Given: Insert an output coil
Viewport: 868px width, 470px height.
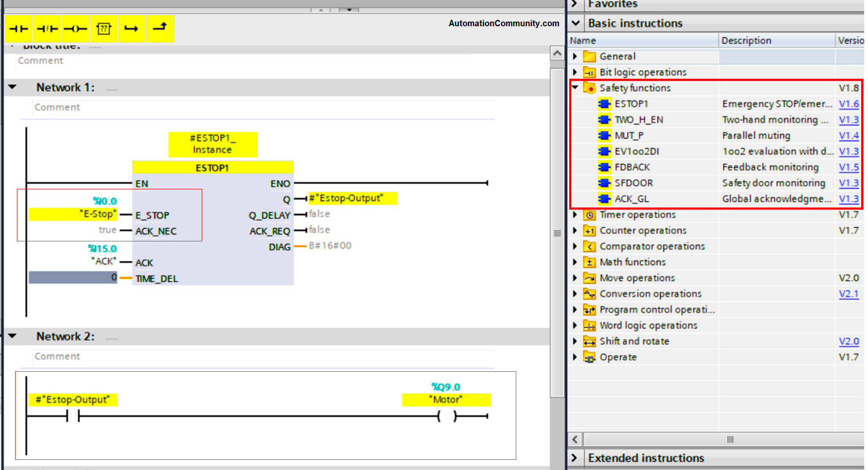Looking at the screenshot, I should 75,29.
